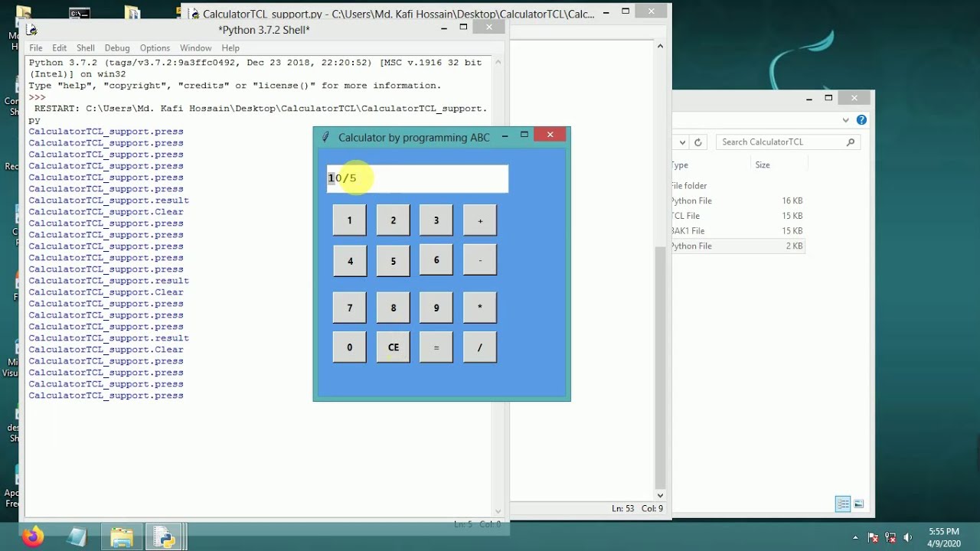Open the Shell menu in IDLE
Viewport: 980px width, 551px height.
click(86, 47)
